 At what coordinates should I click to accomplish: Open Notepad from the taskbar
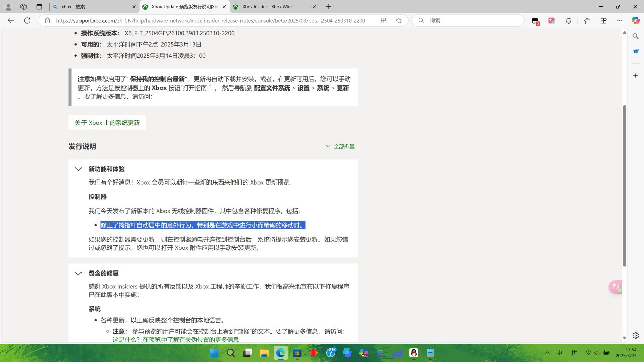click(x=430, y=353)
